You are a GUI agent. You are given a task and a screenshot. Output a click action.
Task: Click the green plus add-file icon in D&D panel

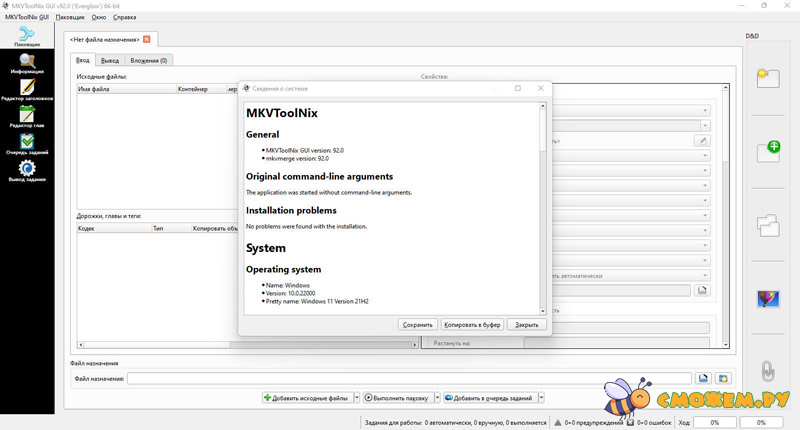pos(768,151)
